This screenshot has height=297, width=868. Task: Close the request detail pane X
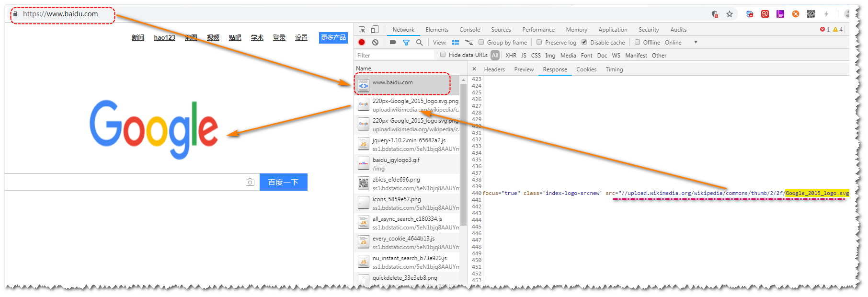coord(474,69)
